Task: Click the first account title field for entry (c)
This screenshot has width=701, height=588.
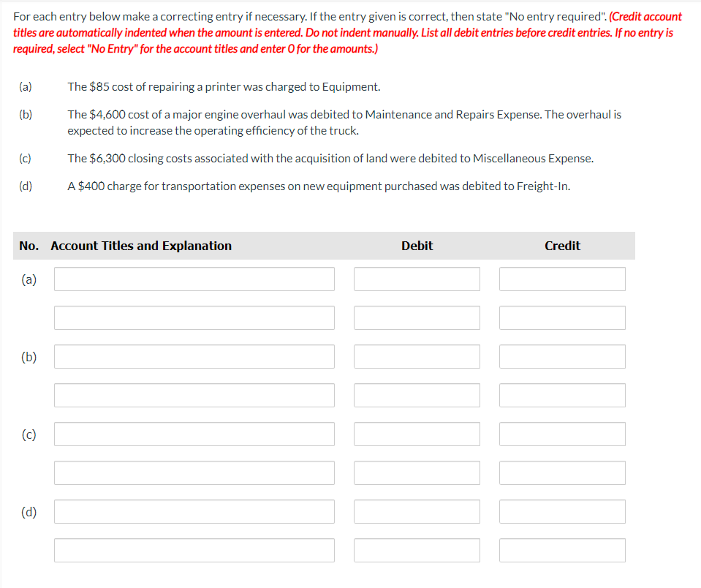Action: click(193, 434)
